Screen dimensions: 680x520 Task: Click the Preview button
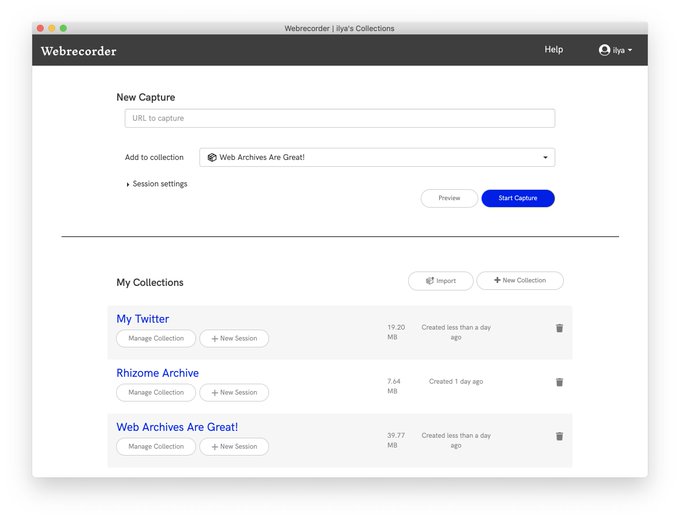[449, 198]
